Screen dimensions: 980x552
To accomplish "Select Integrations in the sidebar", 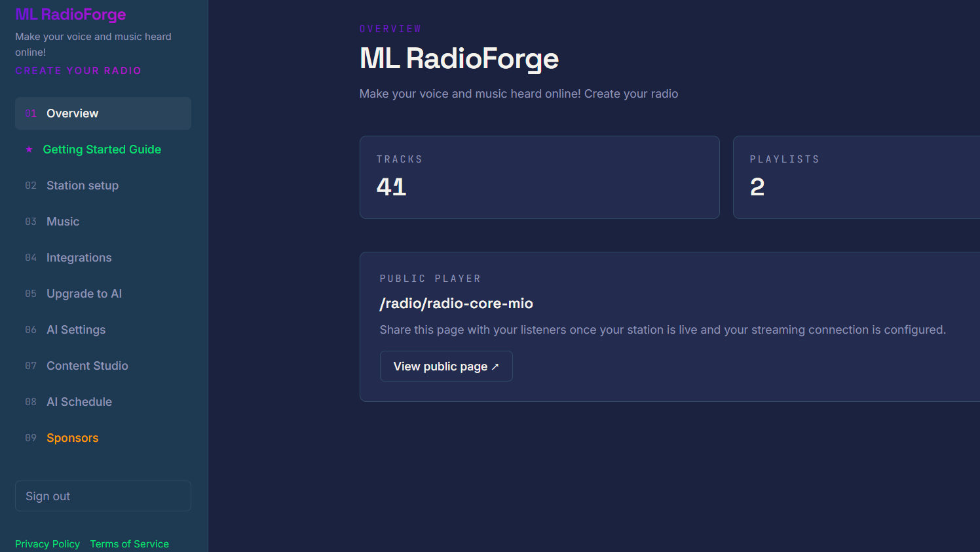I will point(103,258).
